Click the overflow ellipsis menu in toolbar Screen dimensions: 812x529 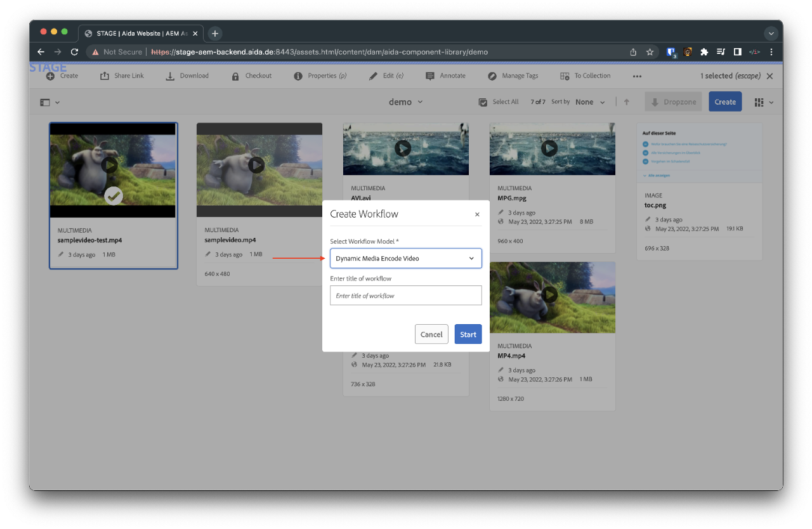[x=637, y=75]
